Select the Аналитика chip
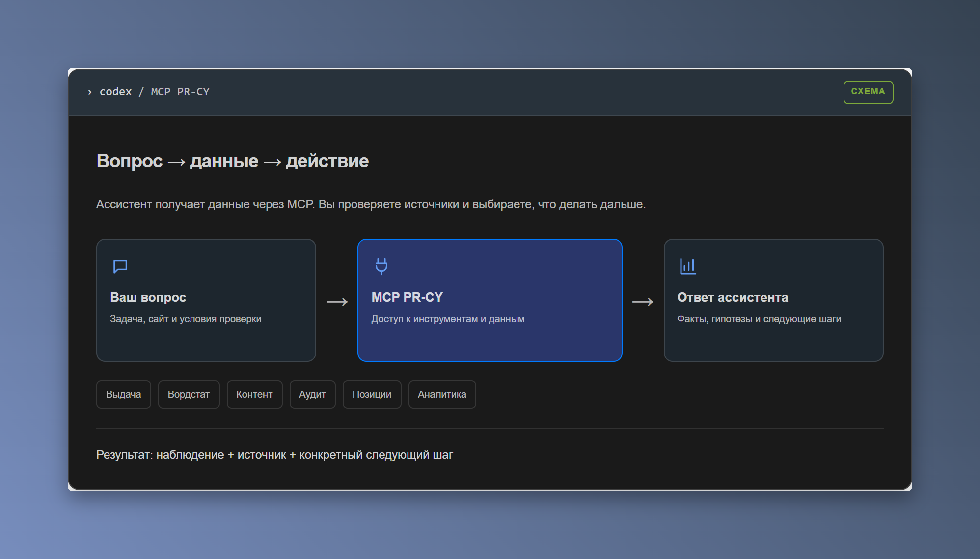 pyautogui.click(x=442, y=394)
